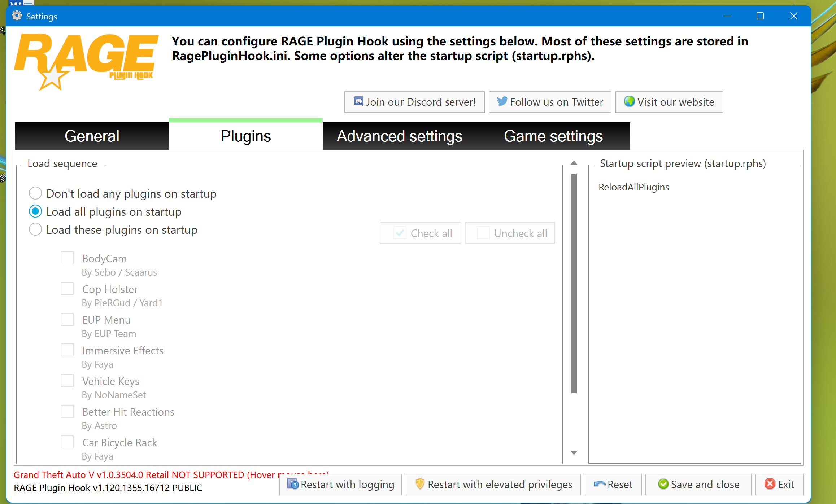Enable the EUP Menu plugin checkbox
The height and width of the screenshot is (504, 836).
(x=67, y=319)
